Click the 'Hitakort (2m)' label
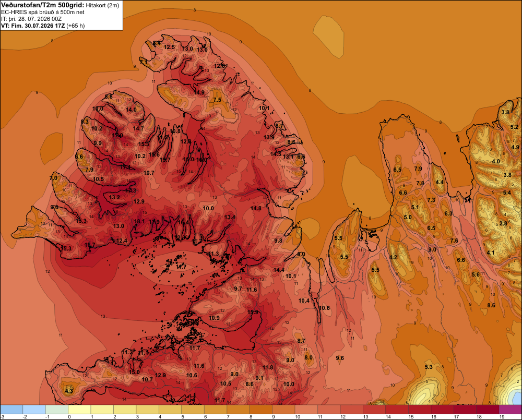 (102, 5)
